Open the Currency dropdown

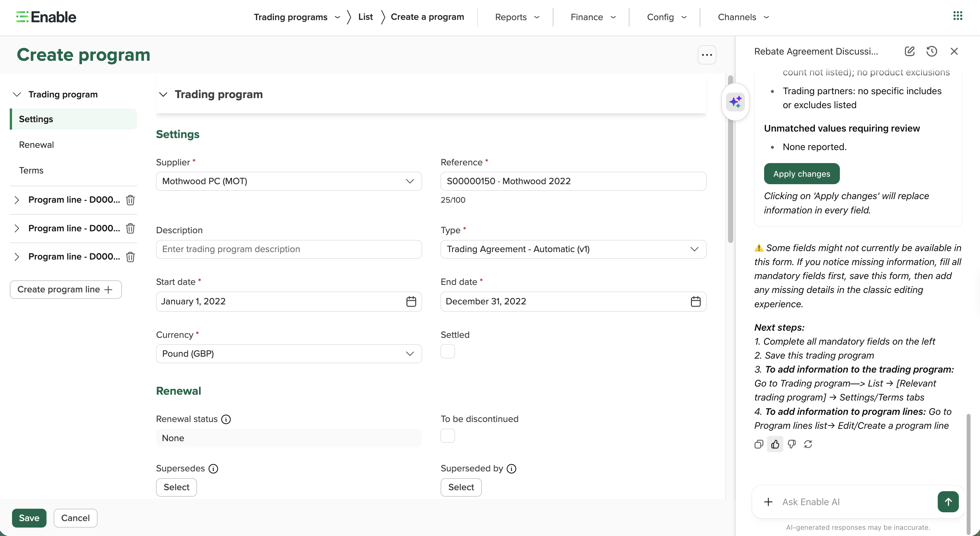coord(289,354)
